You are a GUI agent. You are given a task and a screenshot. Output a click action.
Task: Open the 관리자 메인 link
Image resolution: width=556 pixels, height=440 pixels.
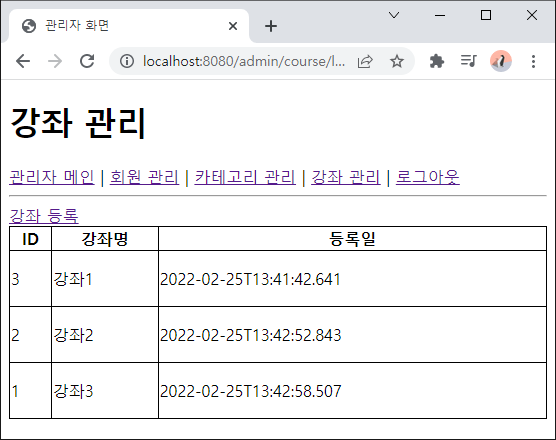(x=52, y=177)
